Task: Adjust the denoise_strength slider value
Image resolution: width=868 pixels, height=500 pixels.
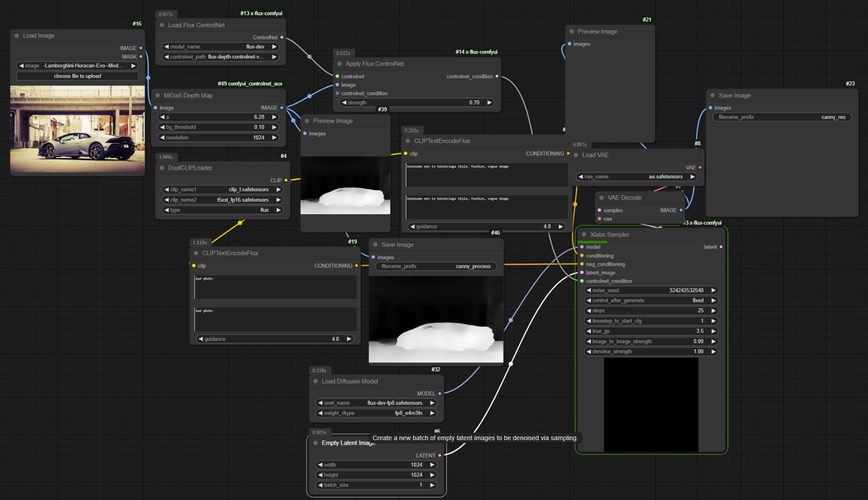Action: coord(650,352)
